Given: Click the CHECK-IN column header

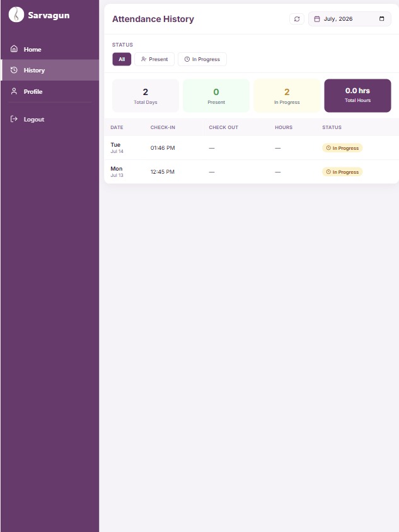Looking at the screenshot, I should pos(163,128).
